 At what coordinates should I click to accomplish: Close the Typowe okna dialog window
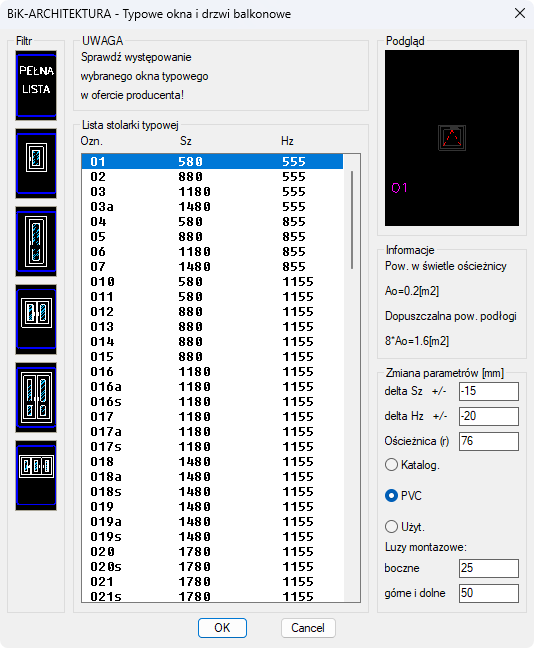click(x=520, y=13)
